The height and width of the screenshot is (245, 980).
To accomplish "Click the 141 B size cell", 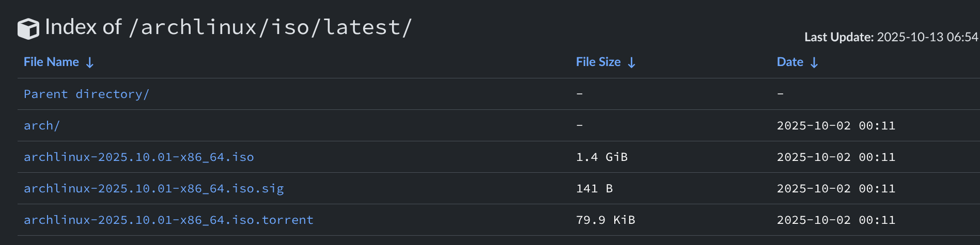I will point(594,188).
